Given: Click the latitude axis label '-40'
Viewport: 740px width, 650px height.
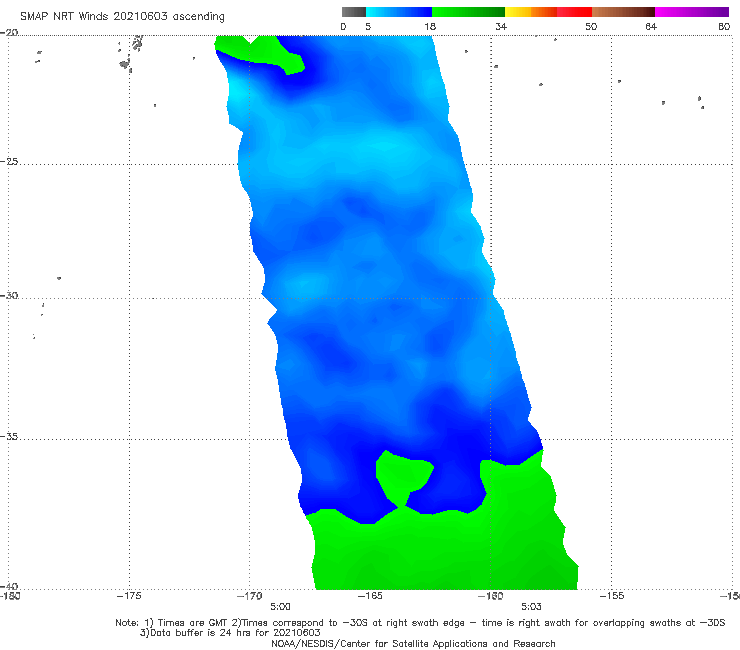Looking at the screenshot, I should [x=9, y=586].
